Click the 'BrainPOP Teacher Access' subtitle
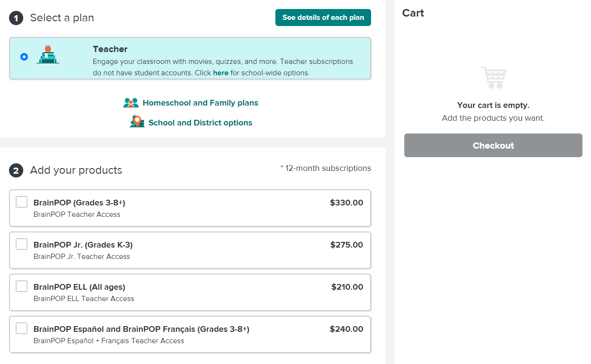The height and width of the screenshot is (364, 591). [x=77, y=214]
